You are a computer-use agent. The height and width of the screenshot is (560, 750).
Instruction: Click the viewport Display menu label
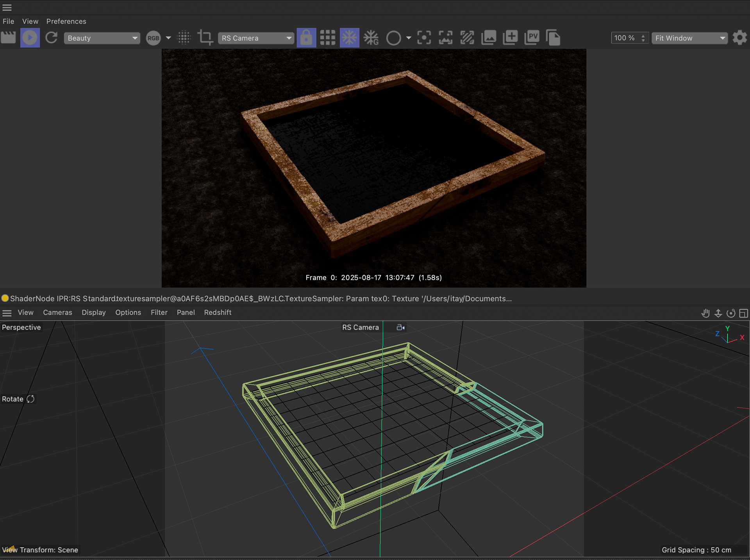pyautogui.click(x=93, y=313)
